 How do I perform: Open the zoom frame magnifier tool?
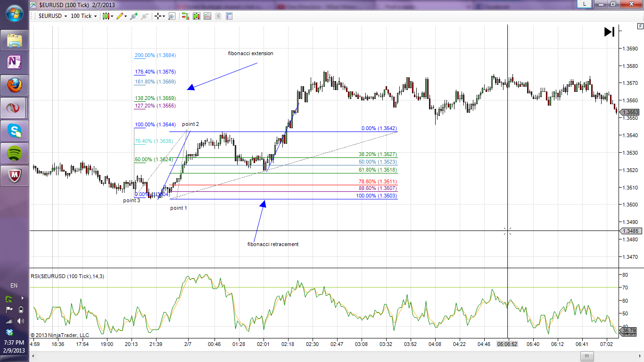[x=172, y=16]
